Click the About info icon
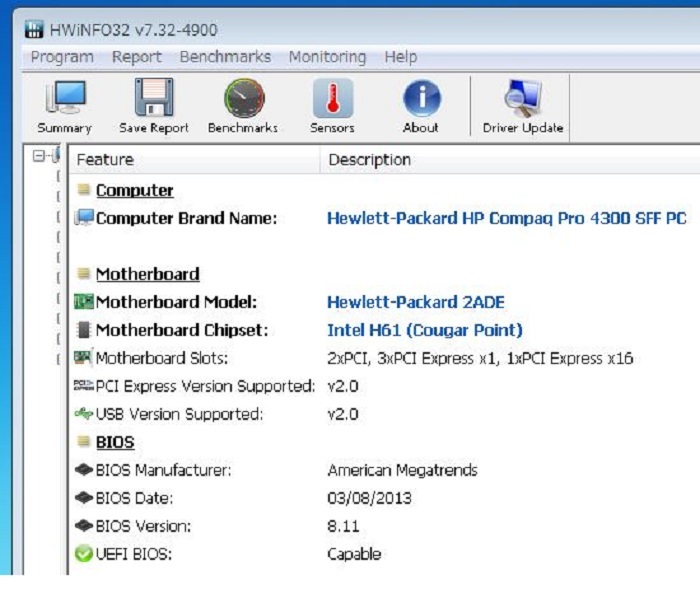 click(421, 100)
